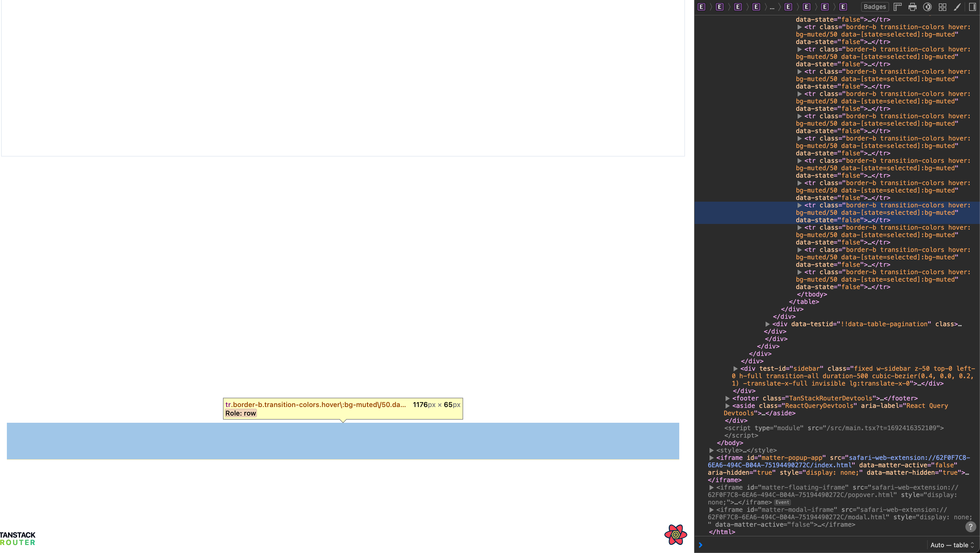Select the closing </table> tag
The image size is (980, 553).
(x=804, y=302)
